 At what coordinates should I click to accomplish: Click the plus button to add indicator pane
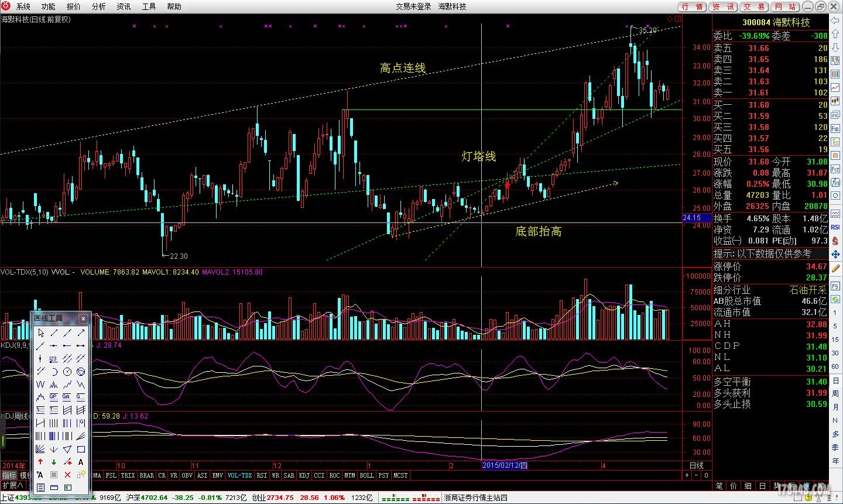click(x=687, y=475)
